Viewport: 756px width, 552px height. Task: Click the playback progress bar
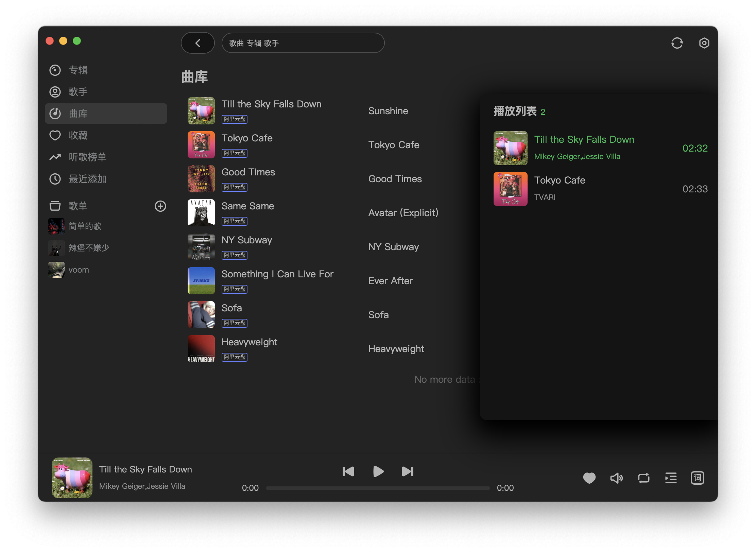pos(377,488)
